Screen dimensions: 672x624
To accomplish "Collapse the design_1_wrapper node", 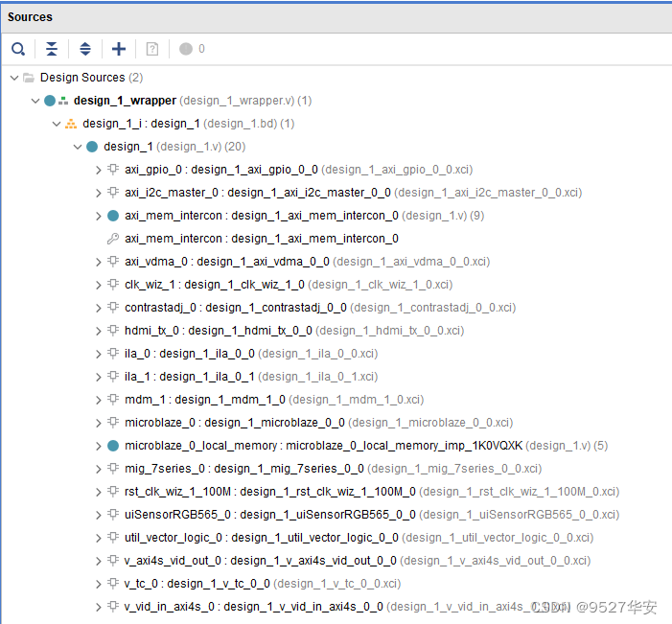I will pos(35,101).
